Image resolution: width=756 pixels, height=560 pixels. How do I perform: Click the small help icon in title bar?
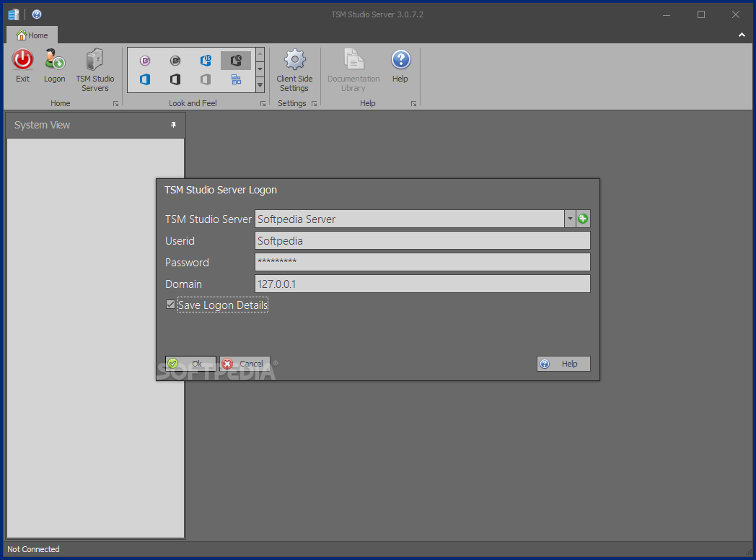click(x=37, y=14)
